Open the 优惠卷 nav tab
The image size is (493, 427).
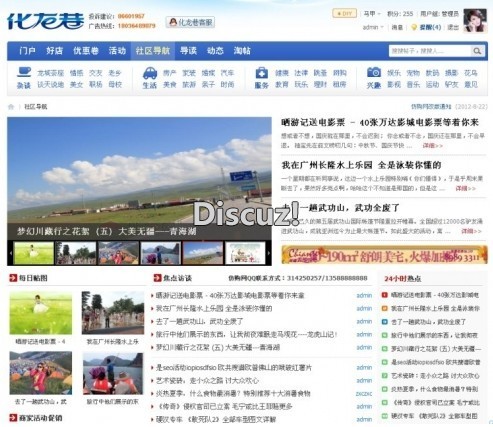click(x=86, y=51)
